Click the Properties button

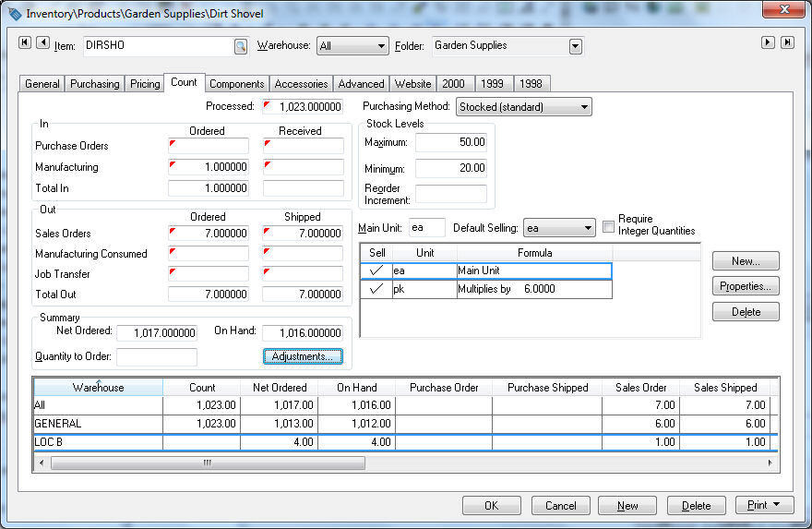[x=746, y=286]
